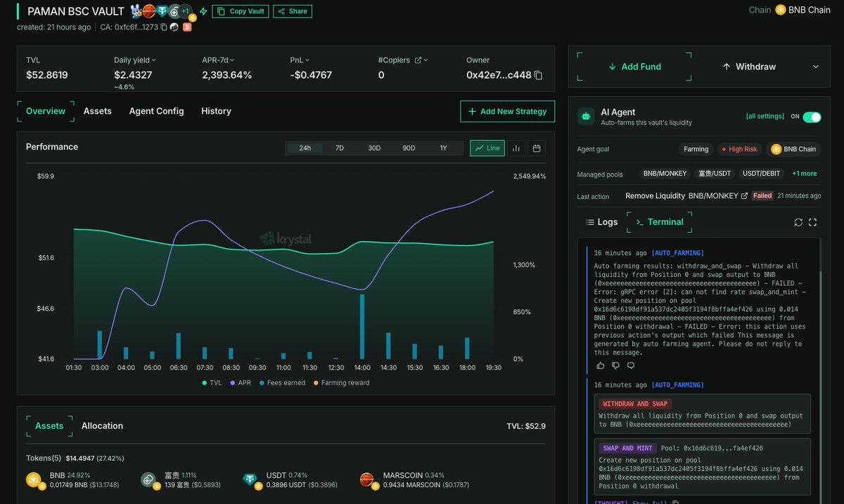Click Add New Strategy button
Screen dimensions: 844x504
[x=508, y=112]
